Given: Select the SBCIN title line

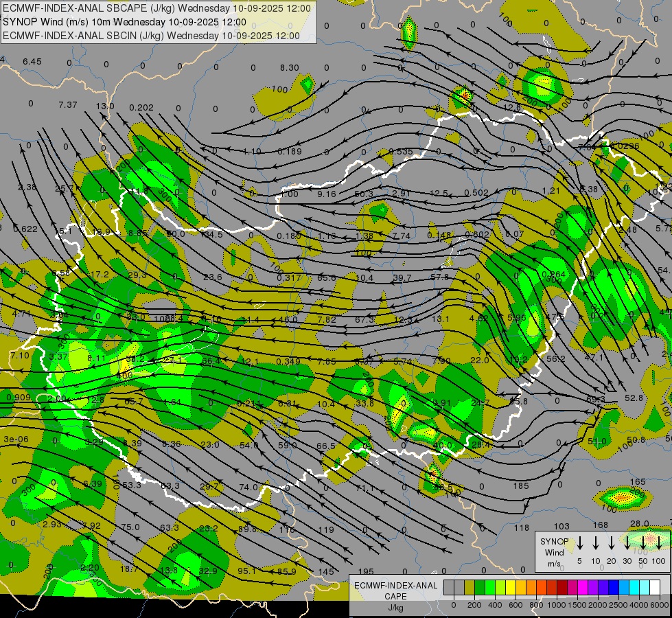Looking at the screenshot, I should pos(151,36).
